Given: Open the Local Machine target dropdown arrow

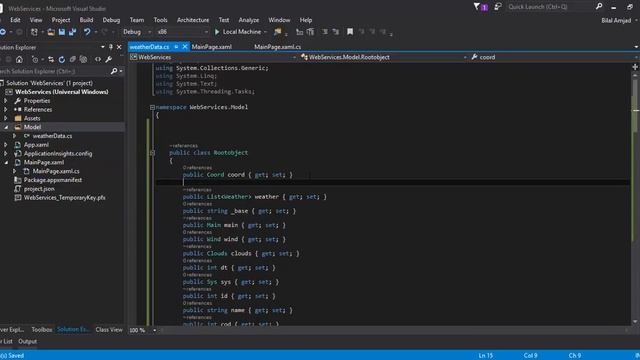Looking at the screenshot, I should [x=265, y=32].
